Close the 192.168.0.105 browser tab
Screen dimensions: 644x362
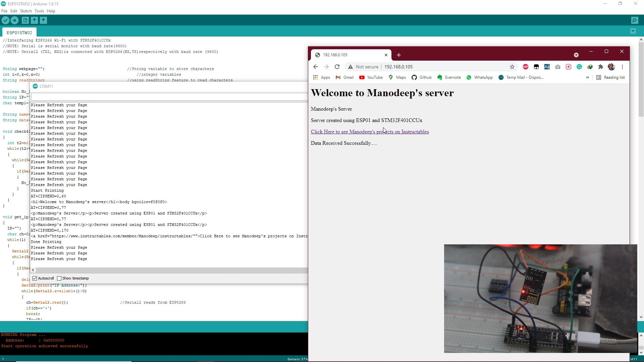tap(386, 55)
